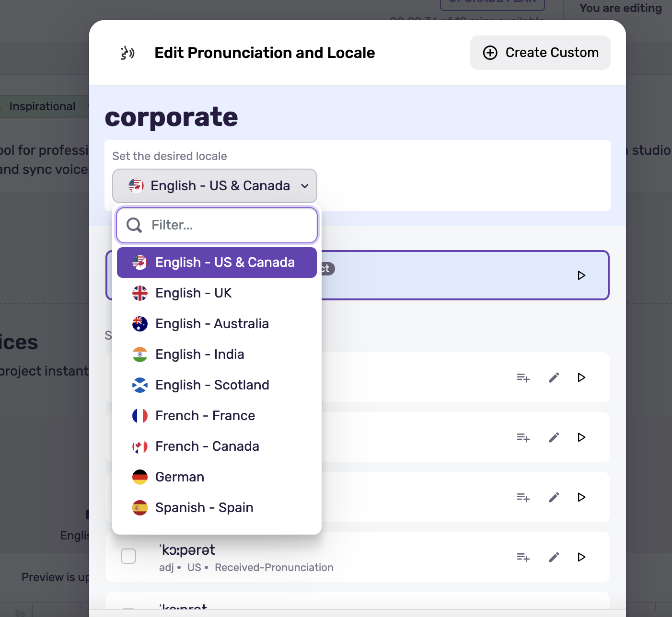Image resolution: width=672 pixels, height=617 pixels.
Task: Choose French - Canada locale
Action: pyautogui.click(x=207, y=446)
